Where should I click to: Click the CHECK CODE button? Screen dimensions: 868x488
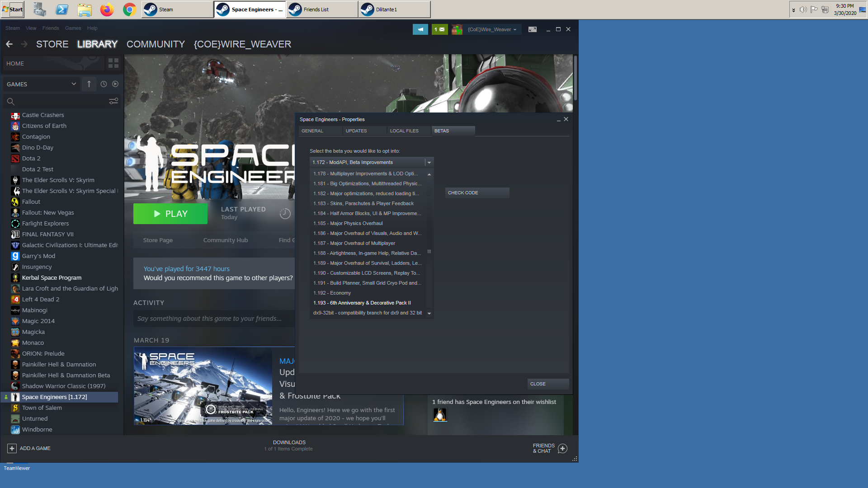[477, 193]
